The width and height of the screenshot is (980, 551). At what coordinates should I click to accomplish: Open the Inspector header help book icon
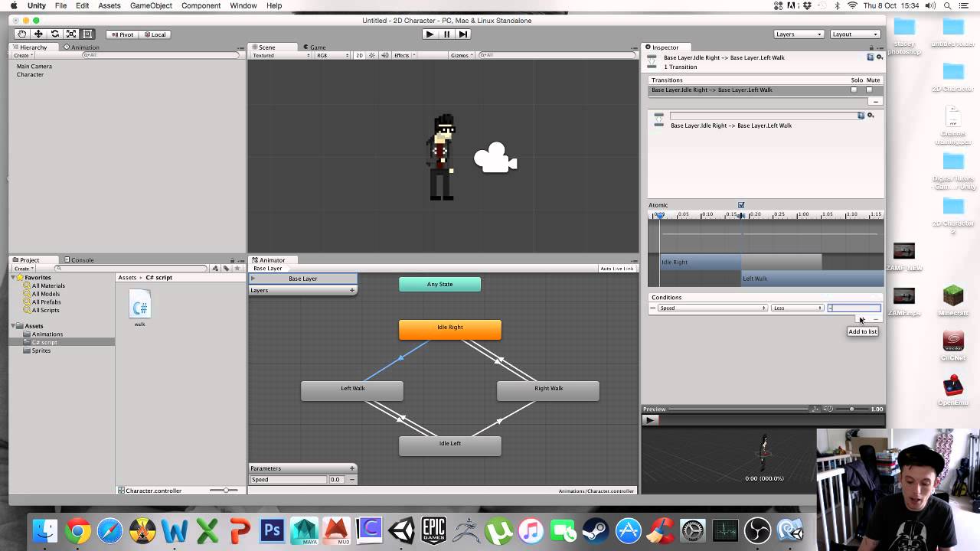pyautogui.click(x=871, y=57)
